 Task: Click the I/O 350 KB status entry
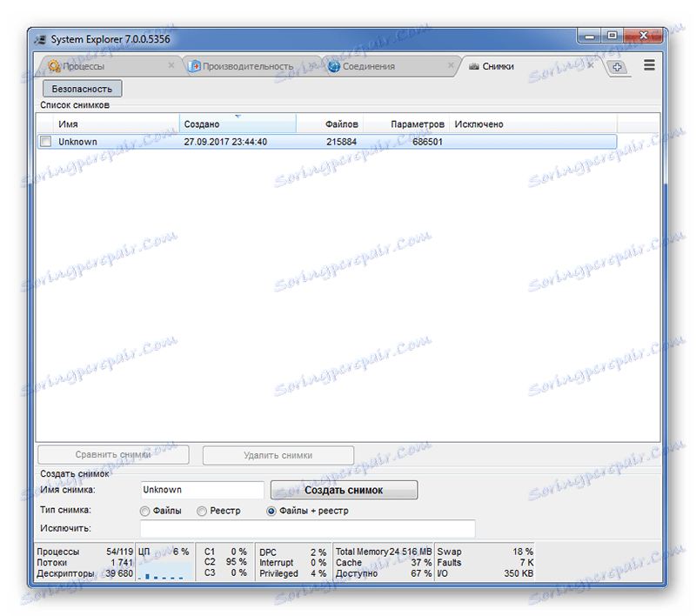pos(485,573)
